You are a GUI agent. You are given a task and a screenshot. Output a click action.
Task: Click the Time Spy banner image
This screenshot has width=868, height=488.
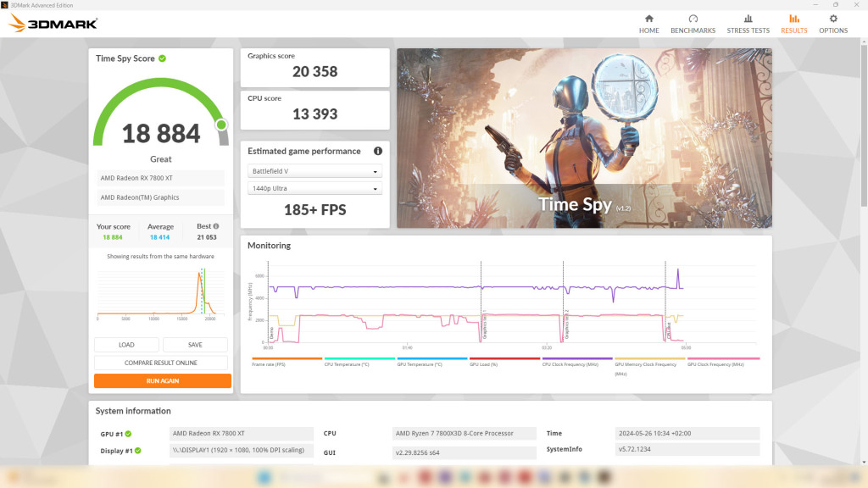584,138
